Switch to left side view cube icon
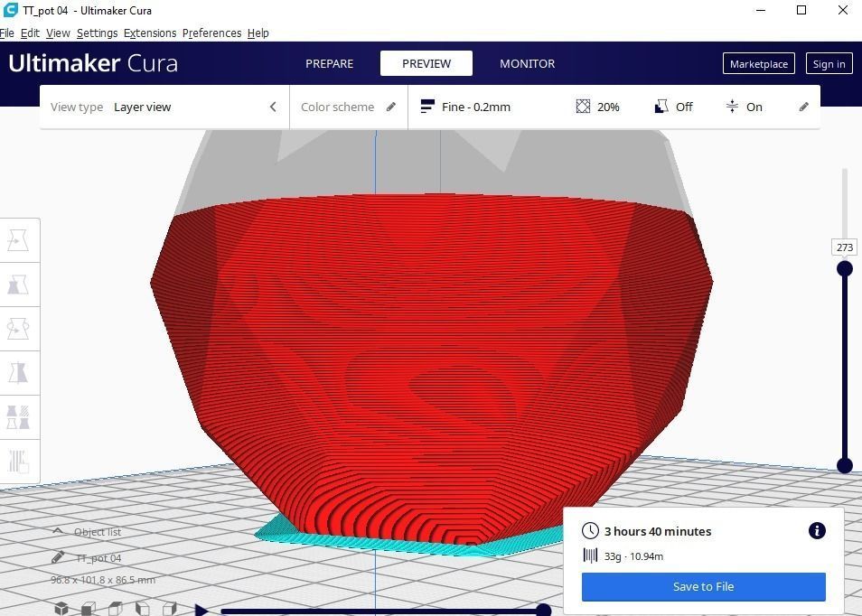 point(143,609)
